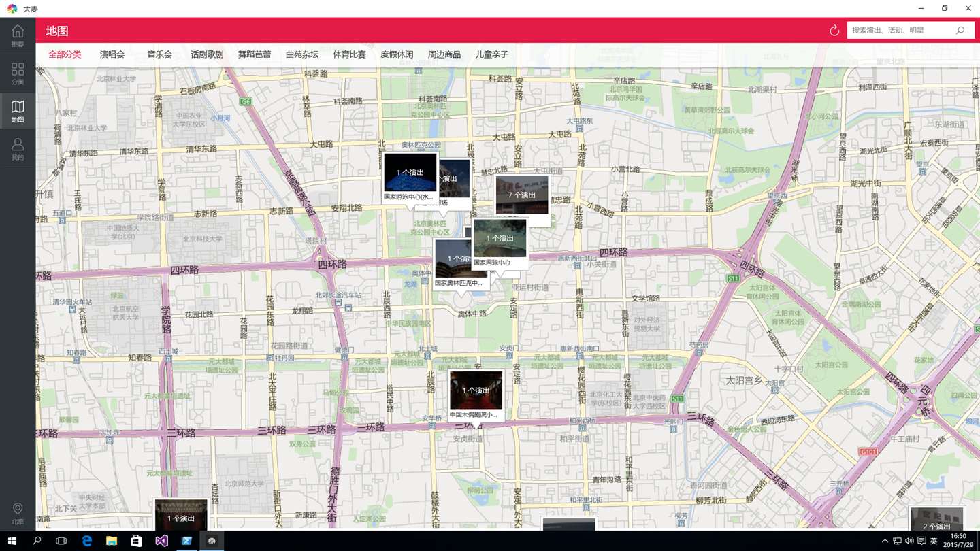The width and height of the screenshot is (980, 551).
Task: Show hidden system tray icons
Action: pos(885,541)
